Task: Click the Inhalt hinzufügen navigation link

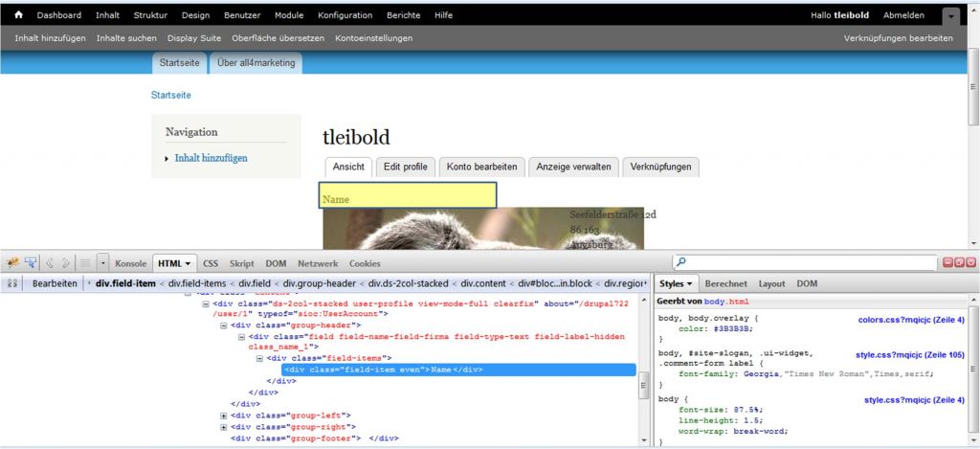Action: 211,158
